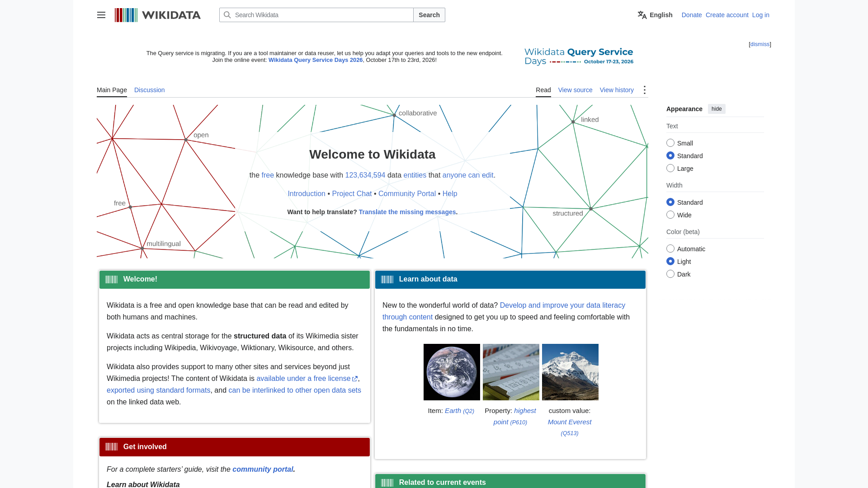This screenshot has height=488, width=868.
Task: Open Wikidata Query Service Days 2026 link
Action: click(316, 60)
